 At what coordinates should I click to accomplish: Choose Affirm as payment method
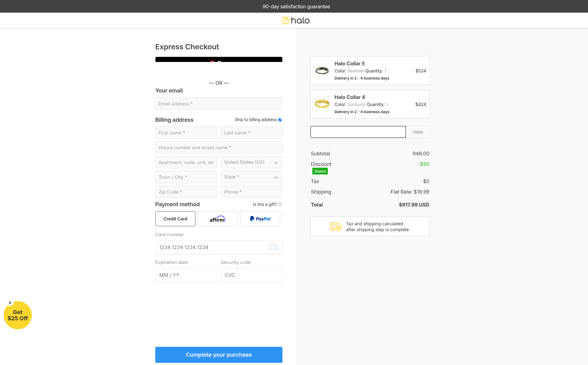tap(218, 219)
